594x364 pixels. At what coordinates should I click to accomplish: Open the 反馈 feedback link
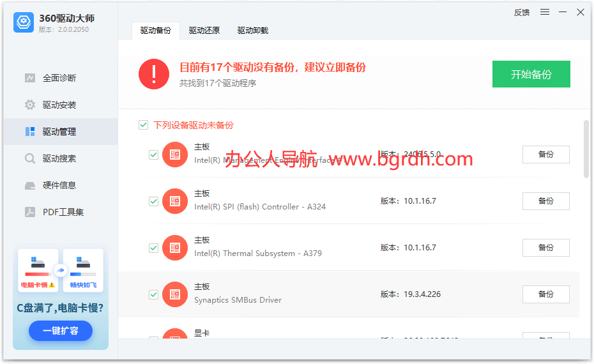[522, 13]
